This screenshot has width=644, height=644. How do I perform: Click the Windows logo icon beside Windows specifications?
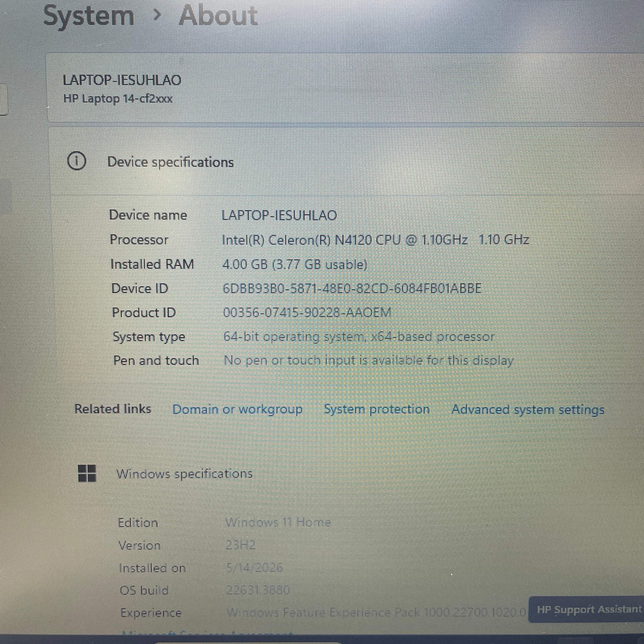[87, 473]
